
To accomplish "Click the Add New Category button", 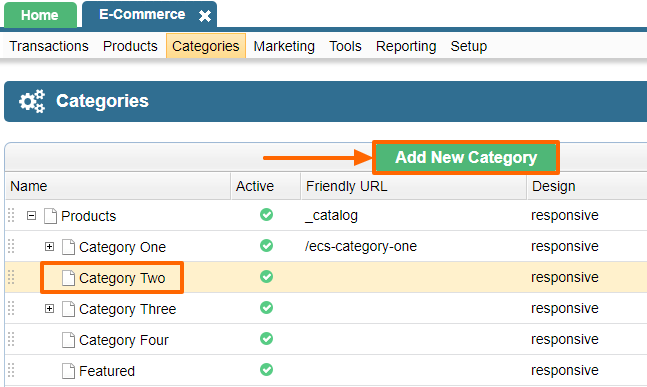I will coord(466,157).
